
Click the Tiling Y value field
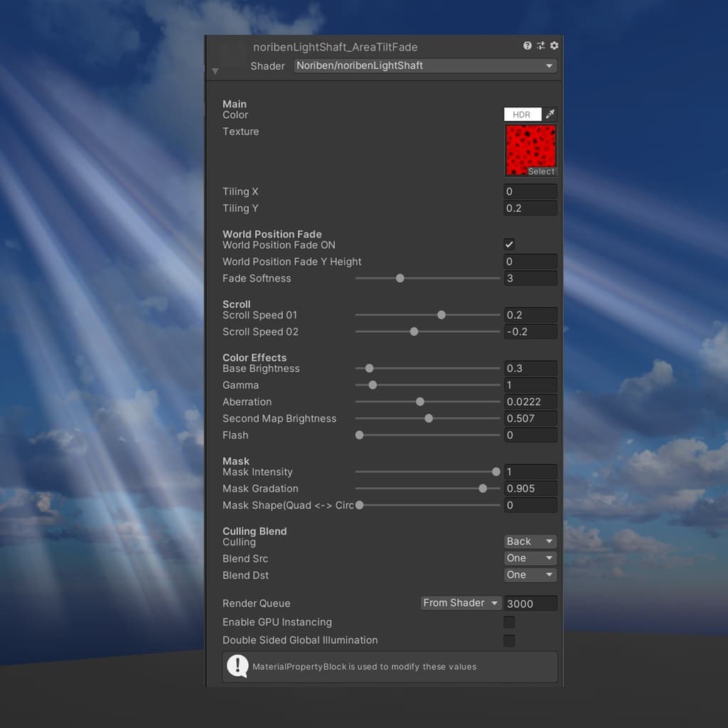point(530,208)
